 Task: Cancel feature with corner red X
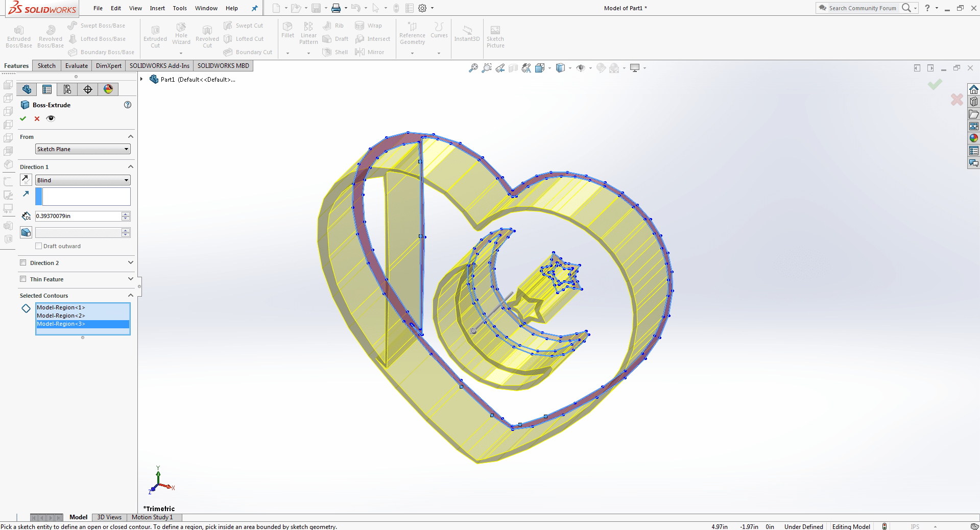point(957,100)
